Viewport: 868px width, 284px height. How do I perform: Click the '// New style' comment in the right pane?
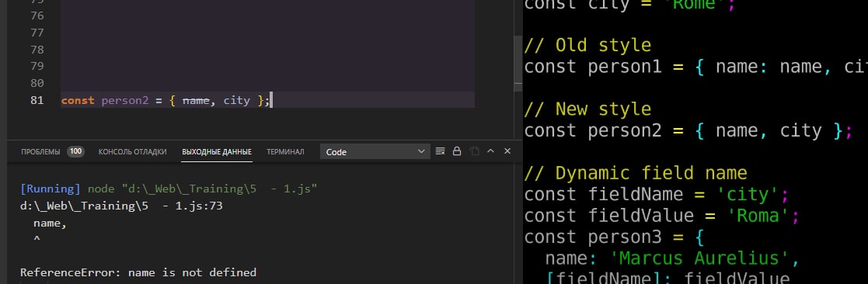tap(588, 109)
